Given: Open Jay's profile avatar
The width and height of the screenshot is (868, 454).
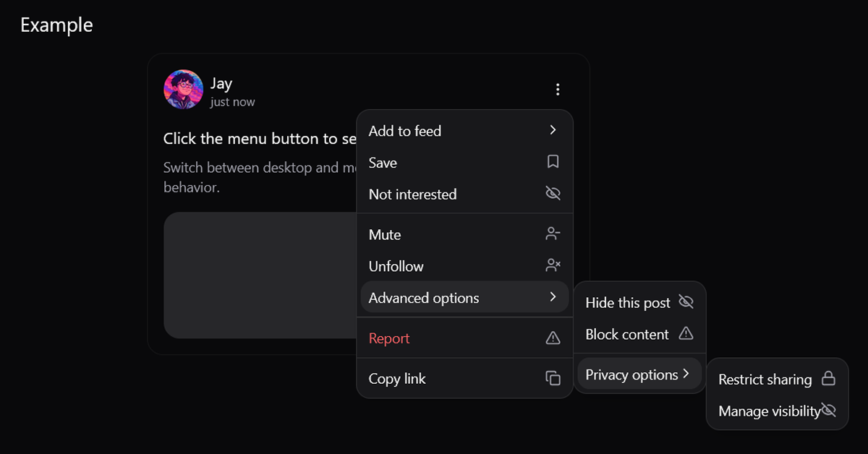Looking at the screenshot, I should point(183,90).
